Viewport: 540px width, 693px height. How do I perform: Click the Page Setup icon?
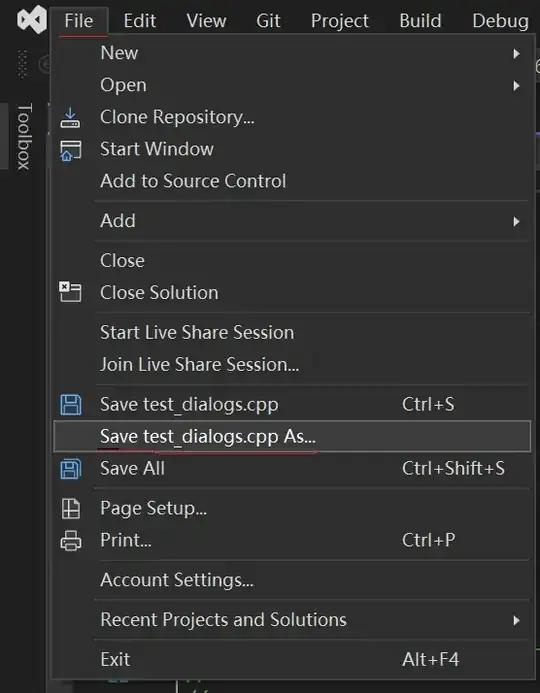[71, 508]
